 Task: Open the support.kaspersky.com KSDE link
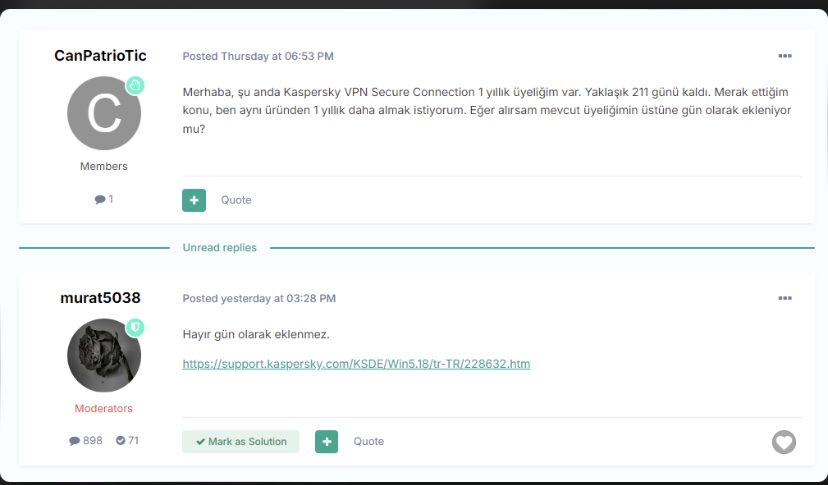[356, 364]
